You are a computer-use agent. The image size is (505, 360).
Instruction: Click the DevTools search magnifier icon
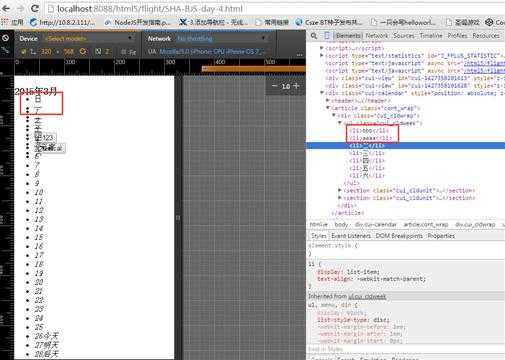click(314, 35)
